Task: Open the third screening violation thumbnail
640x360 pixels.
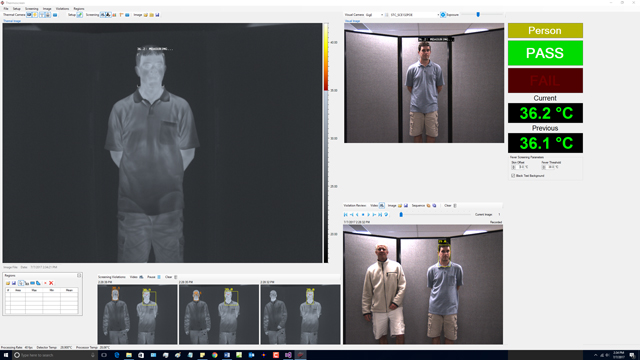Action: pyautogui.click(x=300, y=314)
